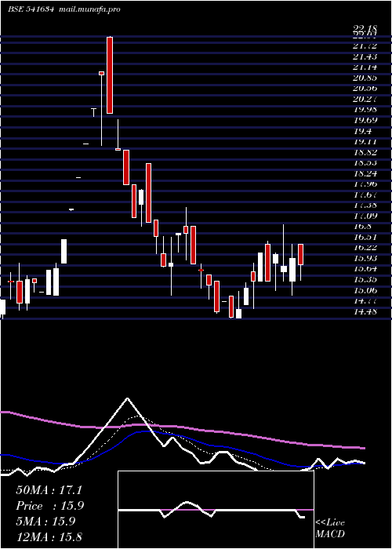Click the 20.56 price axis label
392x549 pixels.
pos(365,89)
